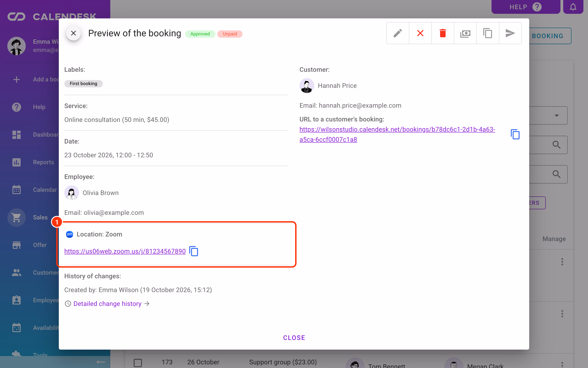Click the duplicate booking icon in toolbar

coord(488,33)
